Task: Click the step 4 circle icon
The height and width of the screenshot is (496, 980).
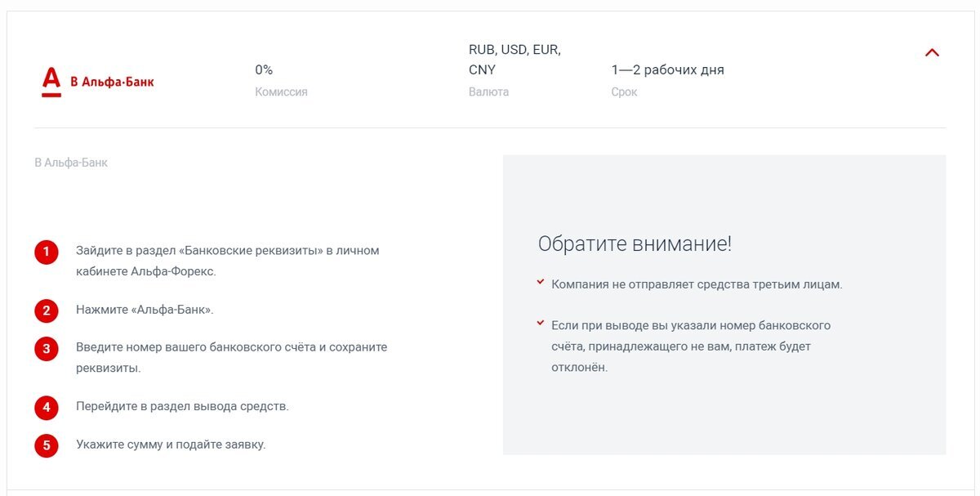Action: tap(47, 407)
